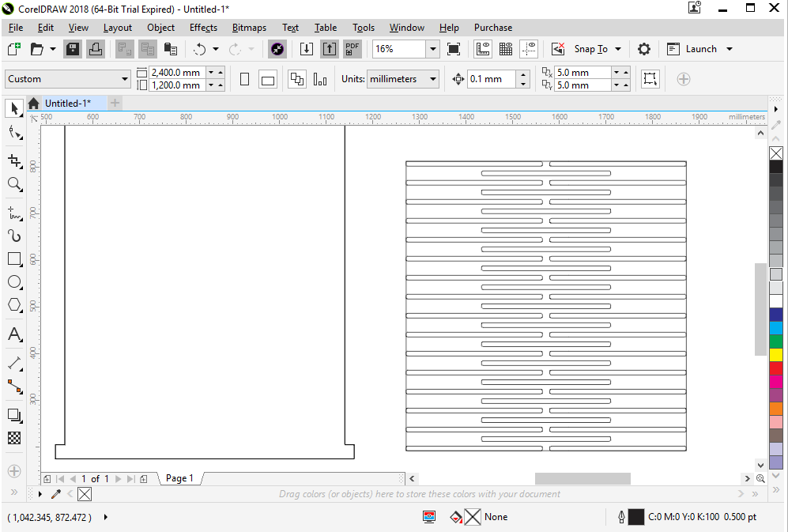Open the Object menu
This screenshot has width=788, height=532.
click(x=160, y=28)
